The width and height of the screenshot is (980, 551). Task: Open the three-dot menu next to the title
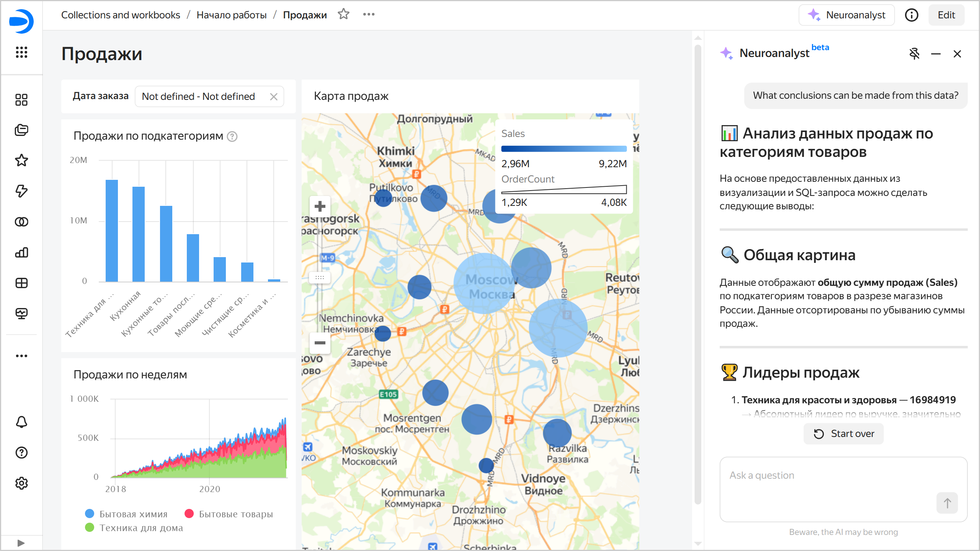coord(369,15)
